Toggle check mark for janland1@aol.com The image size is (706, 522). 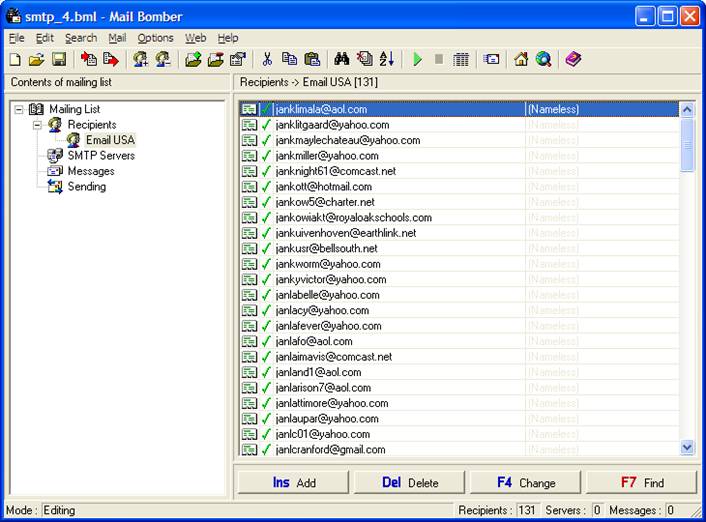(267, 372)
